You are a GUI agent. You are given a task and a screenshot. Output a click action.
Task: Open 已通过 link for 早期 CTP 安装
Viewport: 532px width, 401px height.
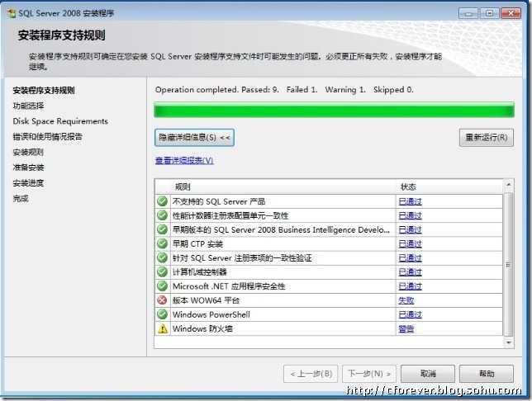pyautogui.click(x=410, y=243)
